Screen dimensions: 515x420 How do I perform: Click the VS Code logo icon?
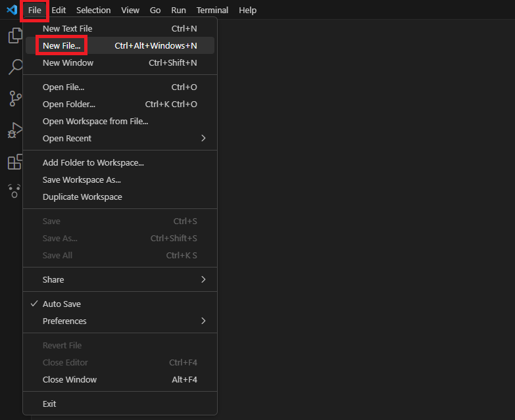tap(11, 10)
